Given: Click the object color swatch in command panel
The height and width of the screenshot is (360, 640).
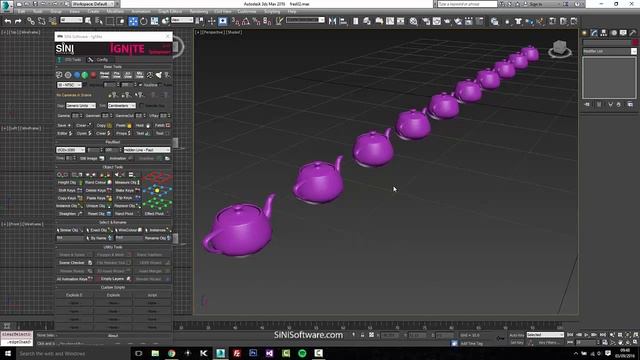Looking at the screenshot, I should (x=634, y=43).
